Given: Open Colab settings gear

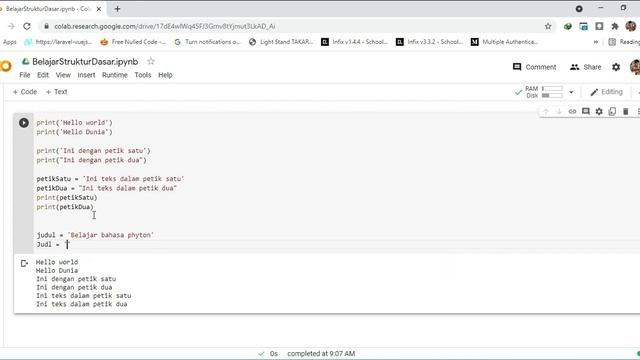Looking at the screenshot, I should click(x=616, y=67).
